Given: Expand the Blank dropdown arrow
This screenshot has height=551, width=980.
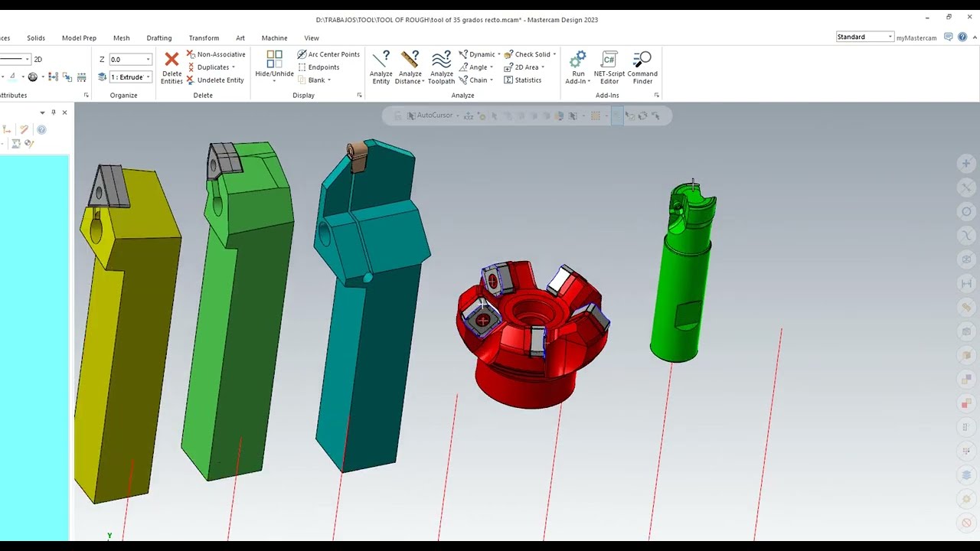Looking at the screenshot, I should point(329,80).
